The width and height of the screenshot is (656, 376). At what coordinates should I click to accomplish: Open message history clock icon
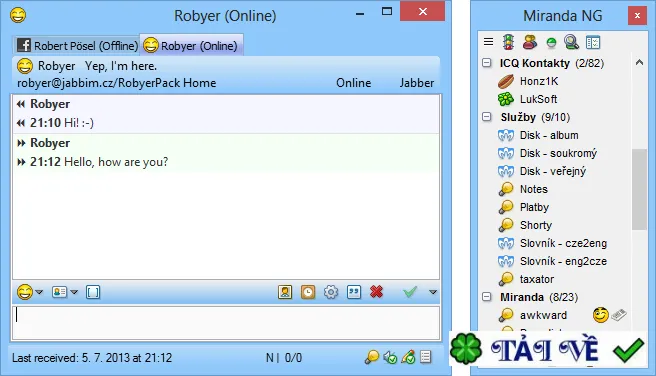pos(308,292)
